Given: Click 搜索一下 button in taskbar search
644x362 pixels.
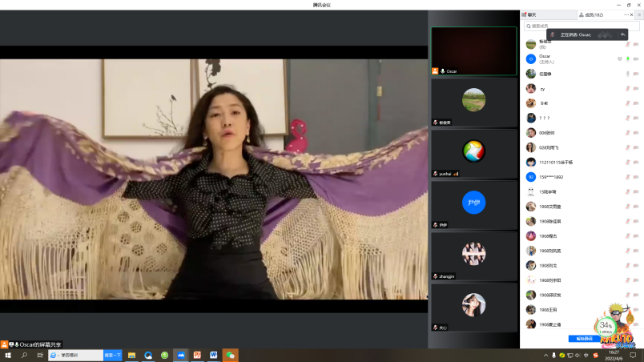Looking at the screenshot, I should (112, 355).
